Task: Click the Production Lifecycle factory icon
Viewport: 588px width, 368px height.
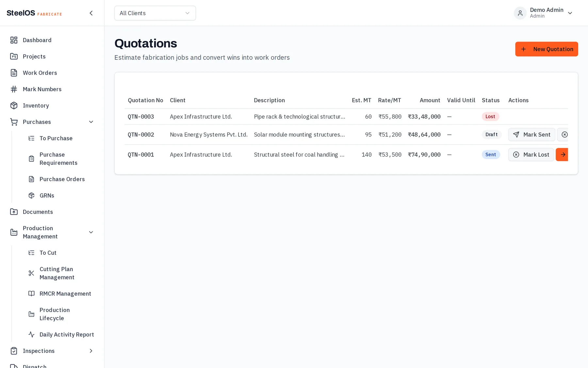Action: [31, 314]
